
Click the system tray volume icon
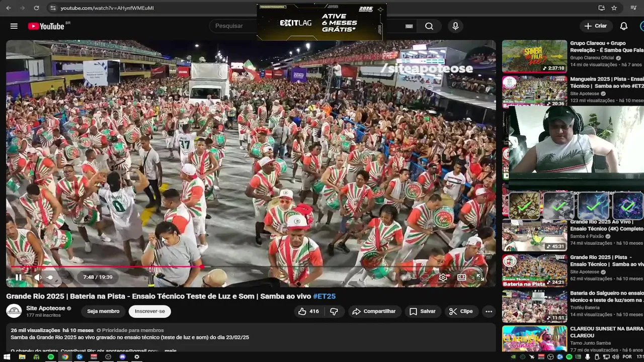coord(615,357)
